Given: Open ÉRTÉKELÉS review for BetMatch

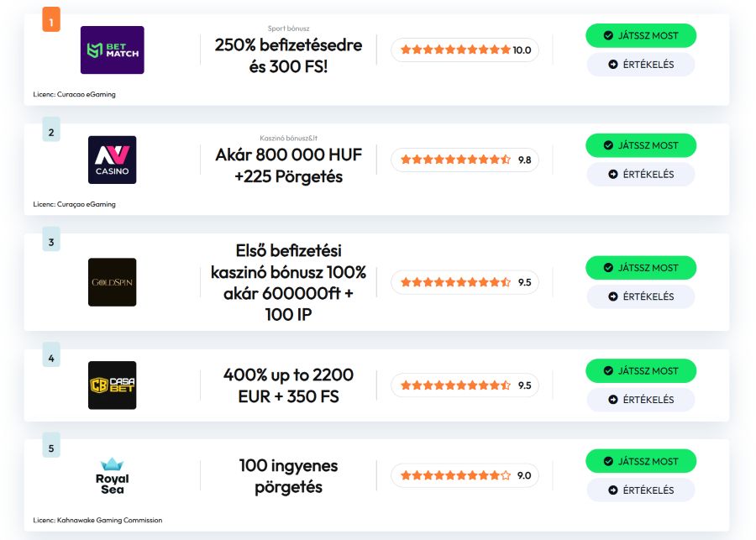Looking at the screenshot, I should click(x=641, y=65).
